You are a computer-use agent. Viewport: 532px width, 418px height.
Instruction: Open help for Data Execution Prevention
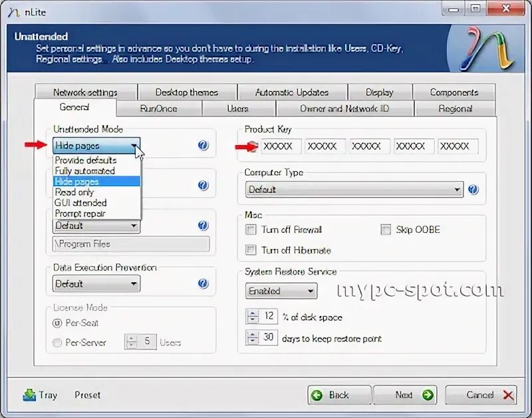click(203, 284)
